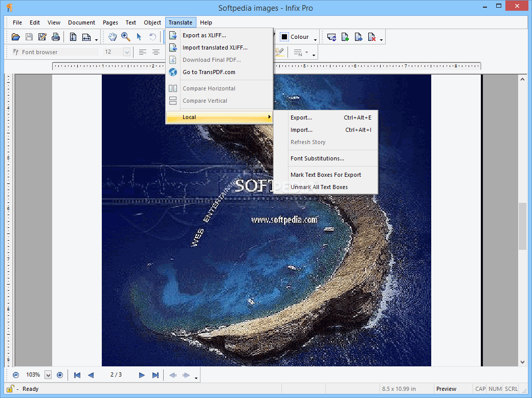
Task: Click the black Colour swatch
Action: [284, 37]
